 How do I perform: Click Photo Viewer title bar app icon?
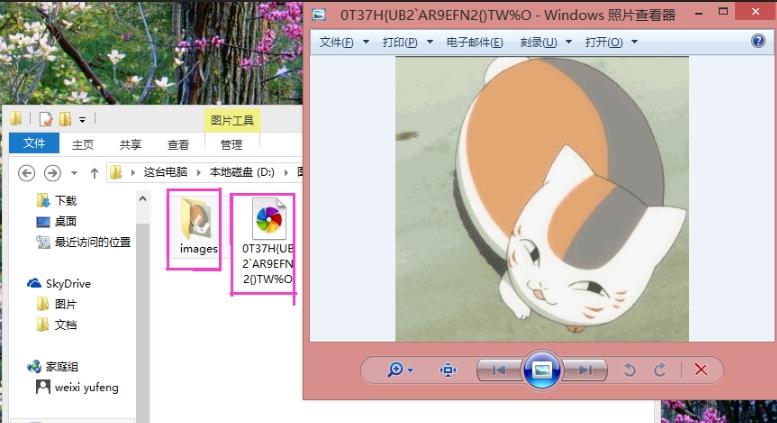tap(319, 15)
